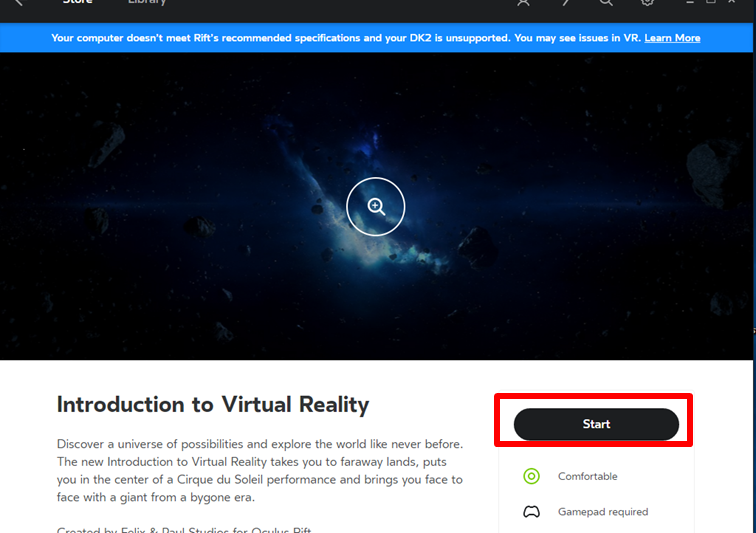Maximize the Oculus window

pyautogui.click(x=712, y=3)
